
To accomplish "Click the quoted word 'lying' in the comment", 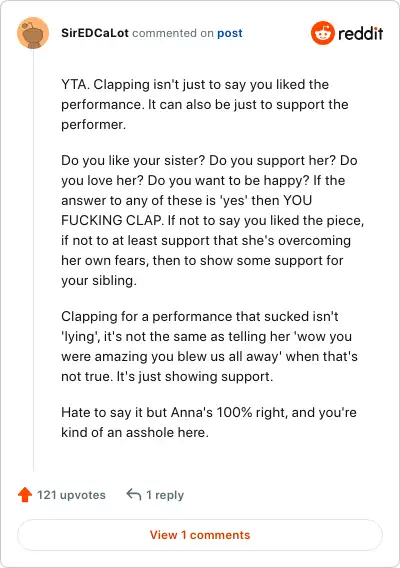I will pos(81,337).
